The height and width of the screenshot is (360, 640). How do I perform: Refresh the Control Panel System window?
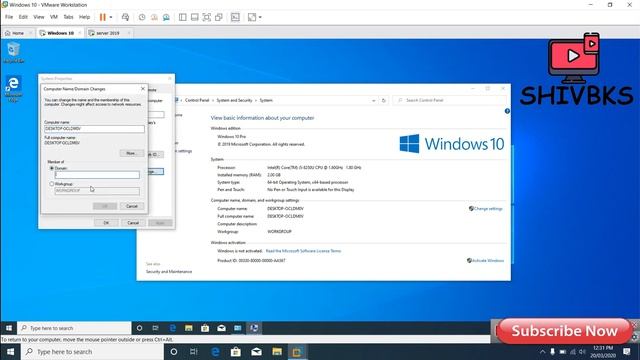(384, 100)
